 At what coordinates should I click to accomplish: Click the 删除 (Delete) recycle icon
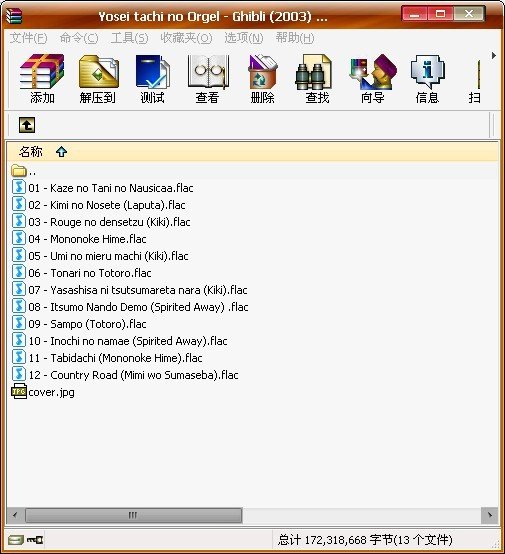click(x=263, y=79)
